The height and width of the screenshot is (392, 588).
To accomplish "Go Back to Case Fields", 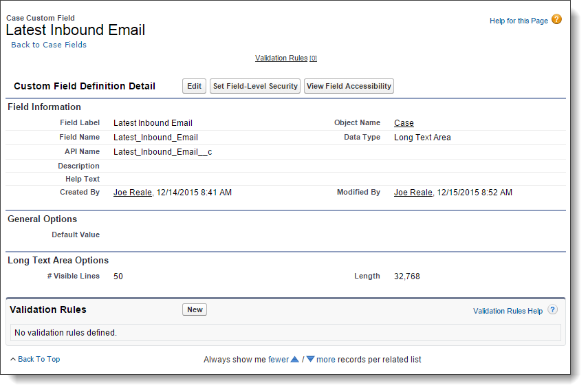I will pos(49,45).
